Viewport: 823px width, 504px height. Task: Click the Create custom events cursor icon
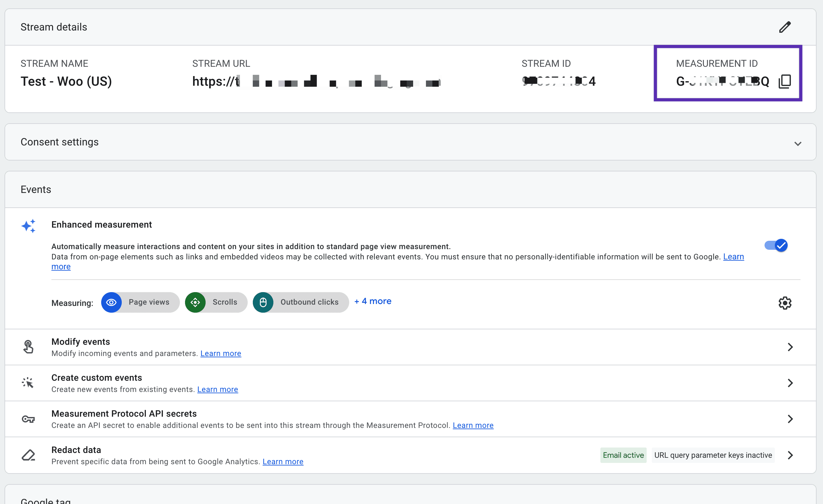tap(28, 383)
